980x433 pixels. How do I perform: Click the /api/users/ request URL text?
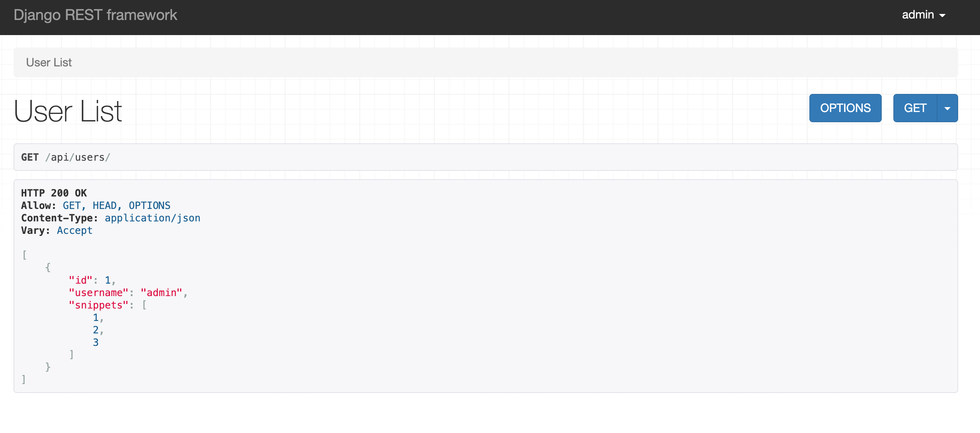pyautogui.click(x=78, y=157)
